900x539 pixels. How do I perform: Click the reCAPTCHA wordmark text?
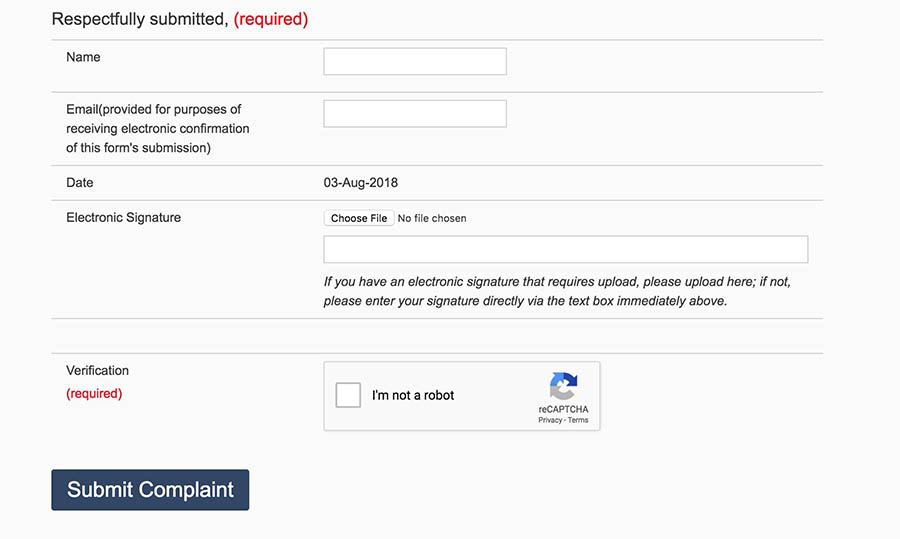[563, 409]
